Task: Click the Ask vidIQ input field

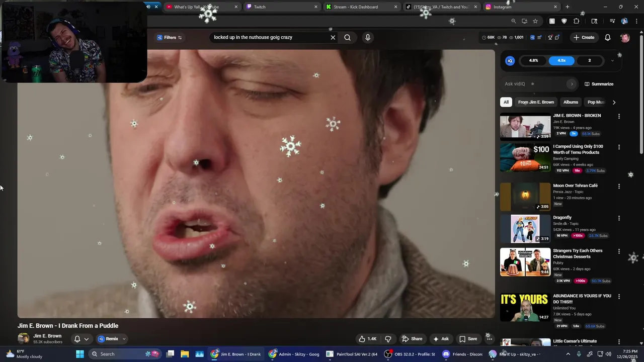Action: [x=535, y=84]
